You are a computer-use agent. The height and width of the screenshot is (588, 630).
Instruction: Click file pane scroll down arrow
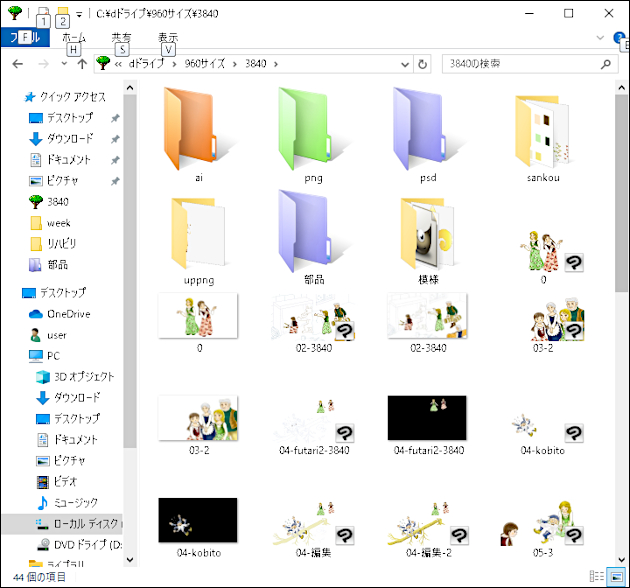[x=621, y=559]
